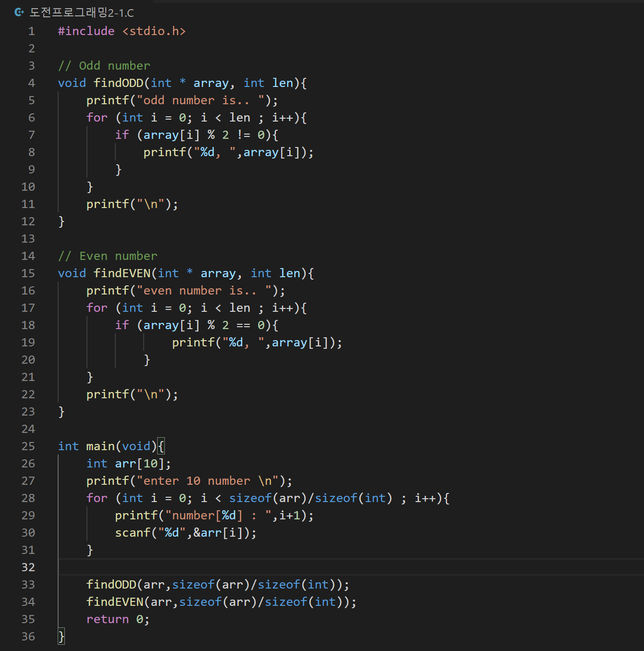Viewport: 644px width, 651px height.
Task: Click 'scanf' on line 30
Action: click(133, 533)
